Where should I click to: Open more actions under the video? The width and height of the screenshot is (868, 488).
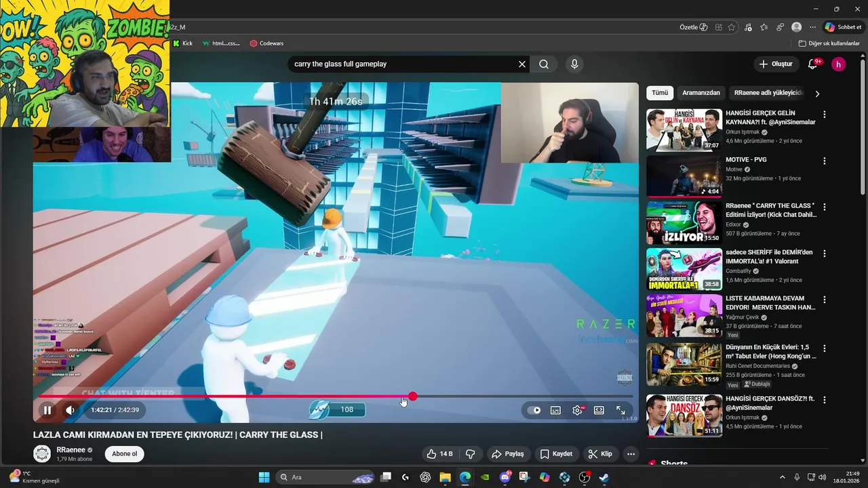[631, 454]
